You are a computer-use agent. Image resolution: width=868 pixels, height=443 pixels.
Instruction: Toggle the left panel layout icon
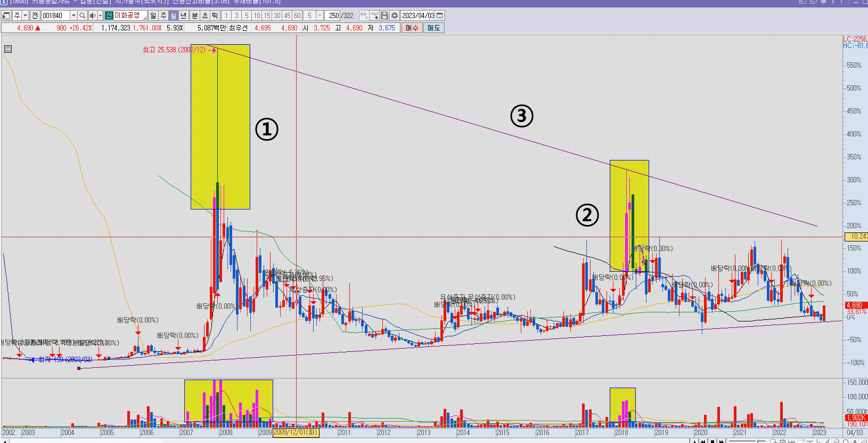[x=6, y=15]
